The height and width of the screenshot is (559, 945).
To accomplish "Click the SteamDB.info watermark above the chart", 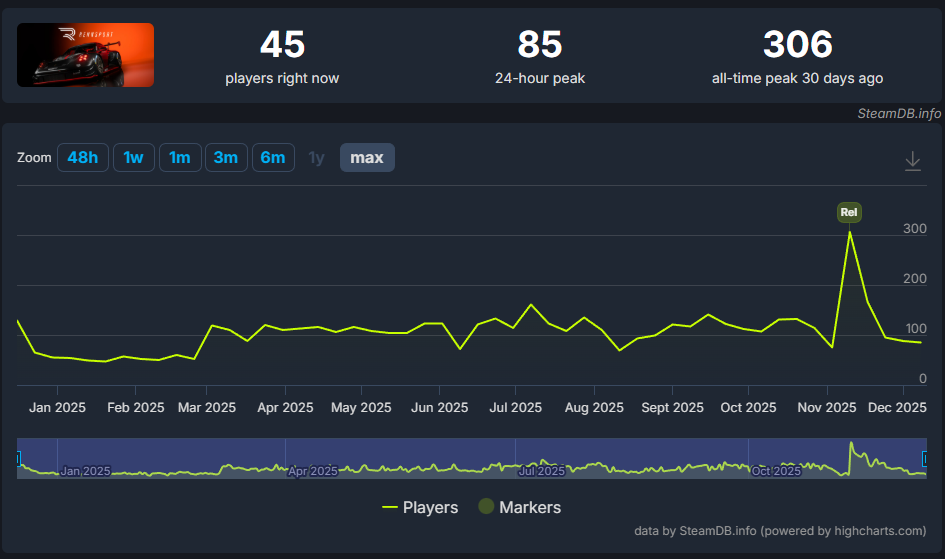I will 898,114.
